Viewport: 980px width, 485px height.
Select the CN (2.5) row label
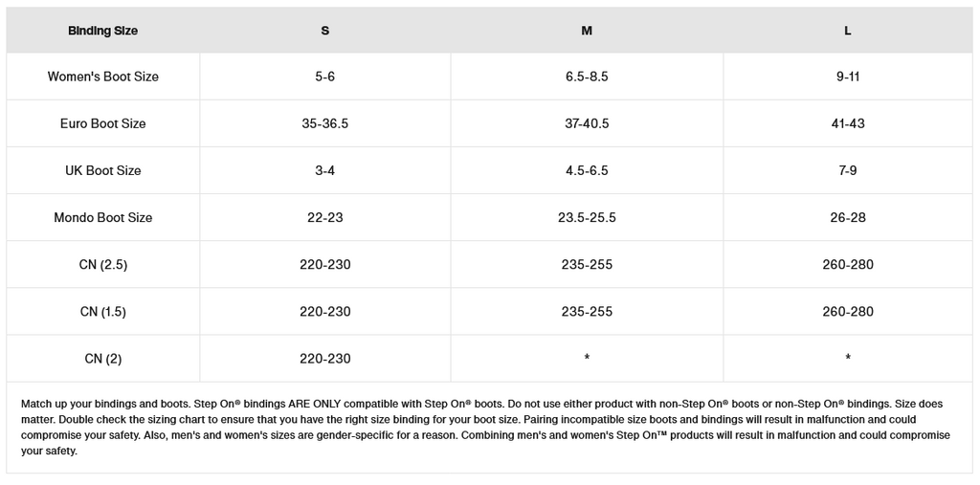pyautogui.click(x=103, y=264)
